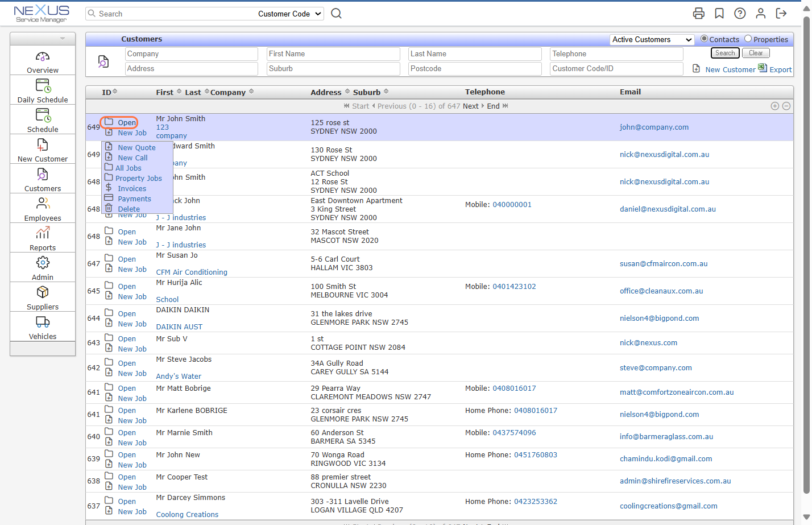
Task: Sort by First name column arrows
Action: (x=179, y=92)
